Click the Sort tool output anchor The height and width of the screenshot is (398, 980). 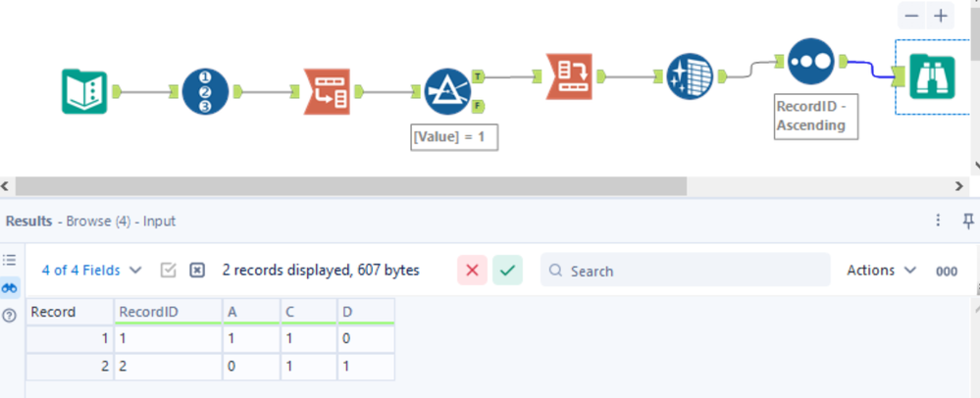[x=842, y=61]
